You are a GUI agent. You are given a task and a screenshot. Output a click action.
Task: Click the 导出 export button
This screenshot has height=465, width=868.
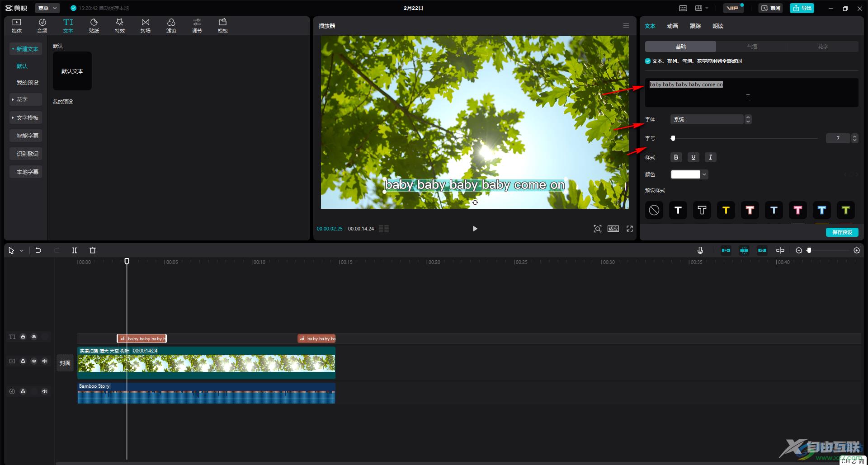click(x=802, y=8)
